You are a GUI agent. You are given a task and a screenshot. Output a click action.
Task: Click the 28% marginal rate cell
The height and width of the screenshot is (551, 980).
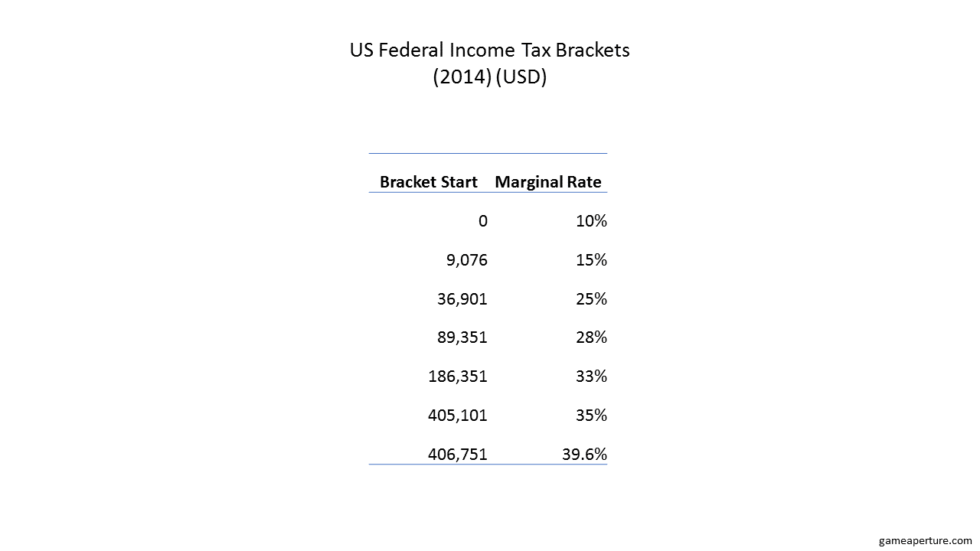point(591,338)
